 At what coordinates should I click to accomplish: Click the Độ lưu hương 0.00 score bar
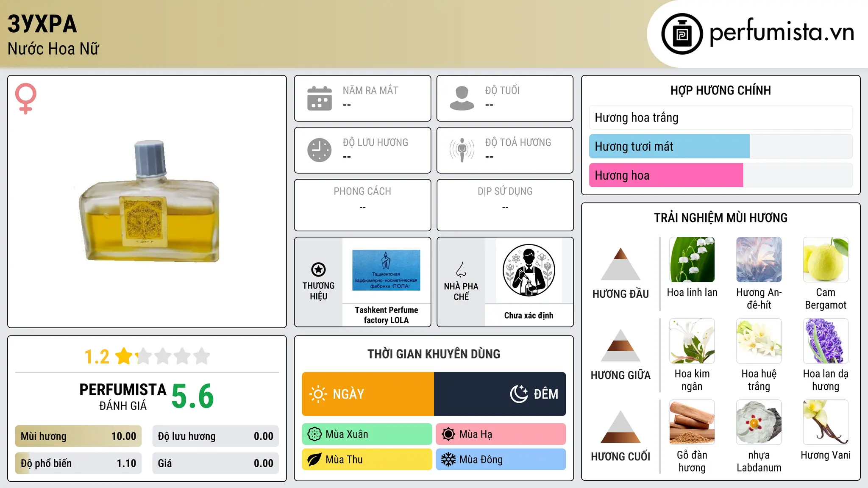coord(215,436)
